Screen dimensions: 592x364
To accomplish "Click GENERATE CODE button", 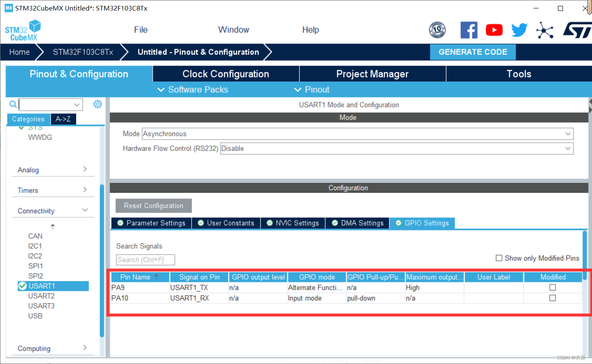I will click(x=473, y=52).
